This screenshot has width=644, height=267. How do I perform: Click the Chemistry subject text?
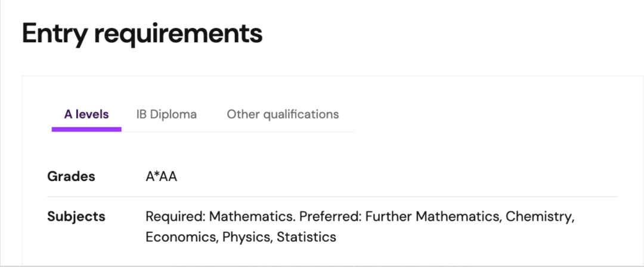pos(540,216)
